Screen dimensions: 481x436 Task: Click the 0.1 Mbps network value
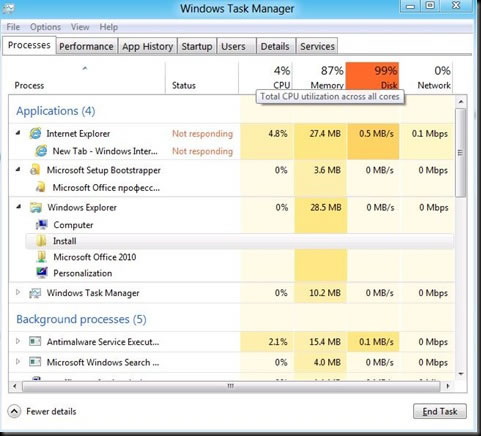point(430,134)
